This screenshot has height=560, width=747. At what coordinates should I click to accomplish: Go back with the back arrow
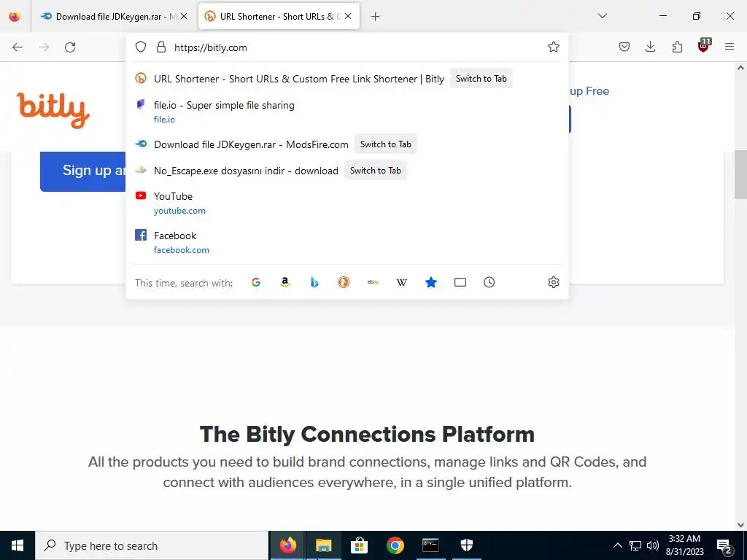coord(18,47)
